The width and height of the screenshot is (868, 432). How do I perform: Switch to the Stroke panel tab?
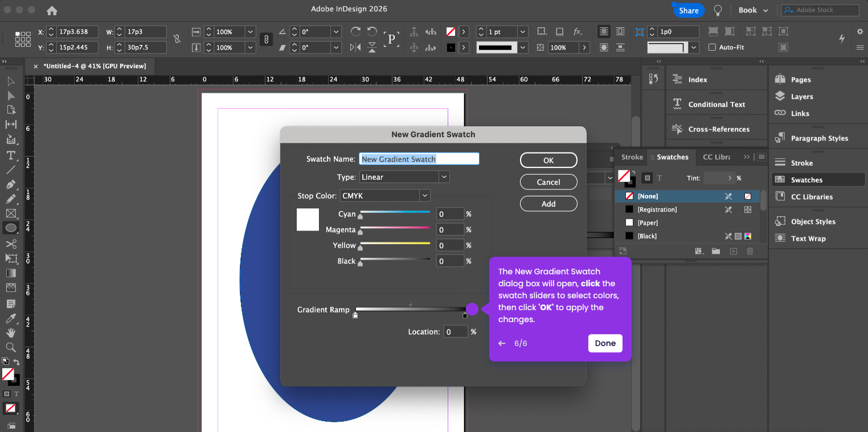(632, 157)
